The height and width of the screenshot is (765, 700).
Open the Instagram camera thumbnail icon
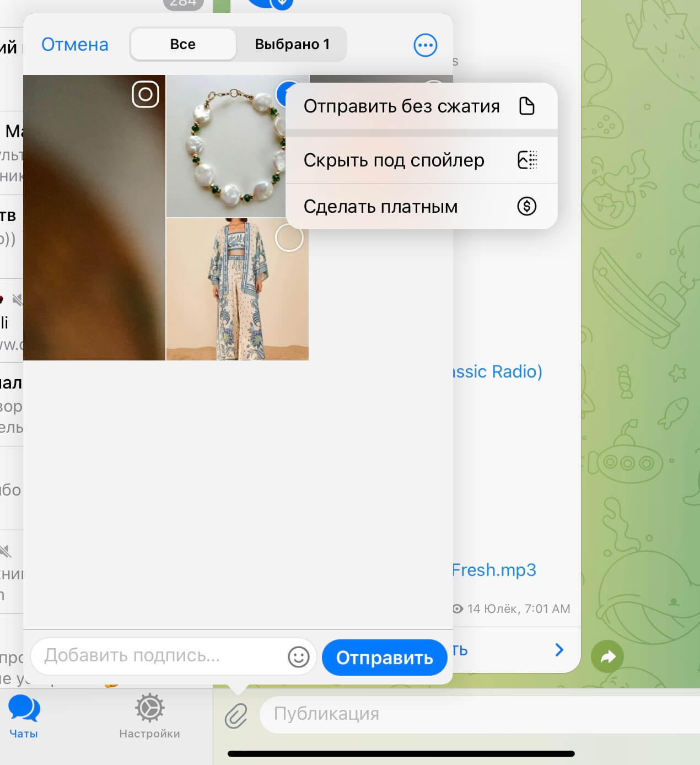tap(146, 95)
